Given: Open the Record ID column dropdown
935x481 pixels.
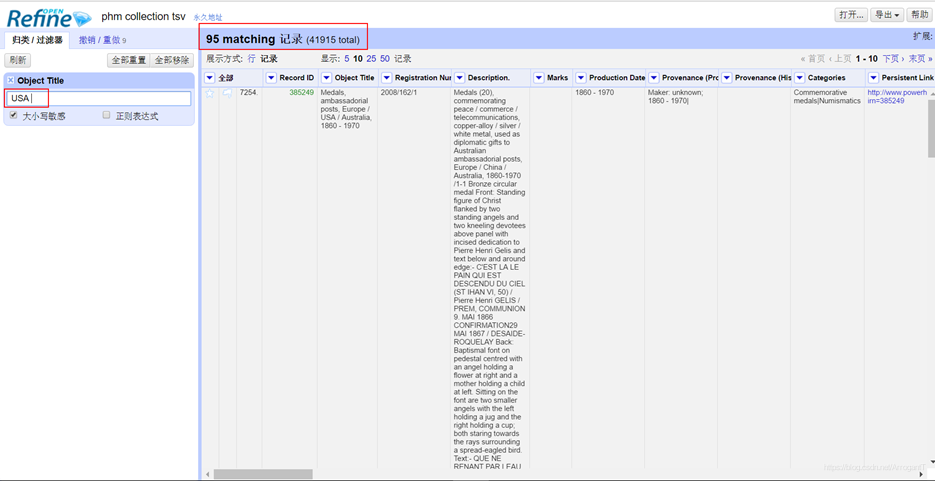Looking at the screenshot, I should tap(271, 77).
